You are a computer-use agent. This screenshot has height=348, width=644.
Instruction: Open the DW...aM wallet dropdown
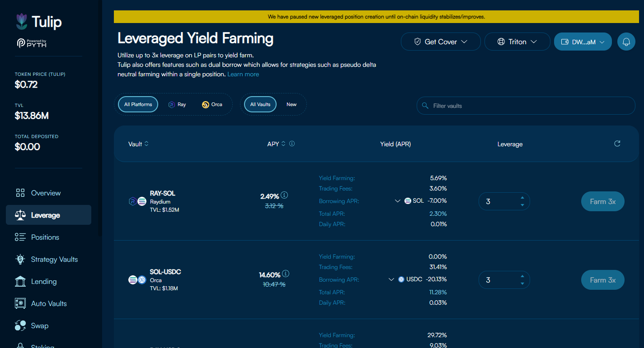583,42
